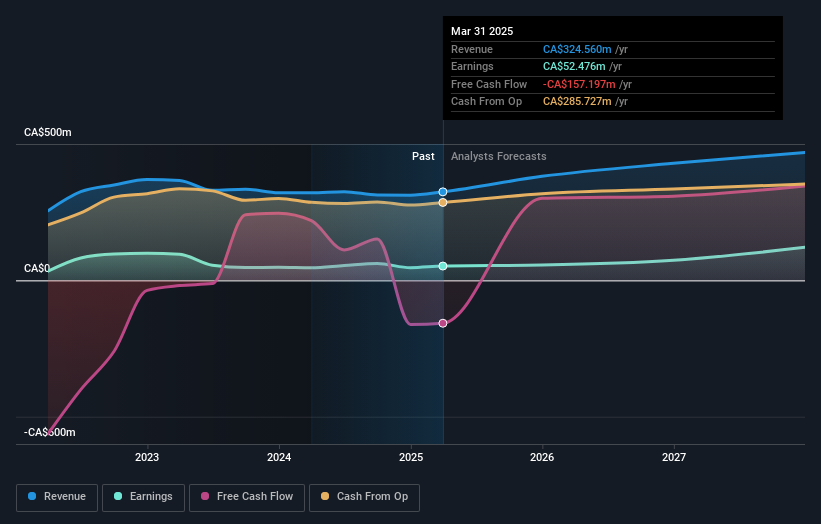Click the pink Free Cash Flow data marker
This screenshot has height=524, width=821.
443,324
